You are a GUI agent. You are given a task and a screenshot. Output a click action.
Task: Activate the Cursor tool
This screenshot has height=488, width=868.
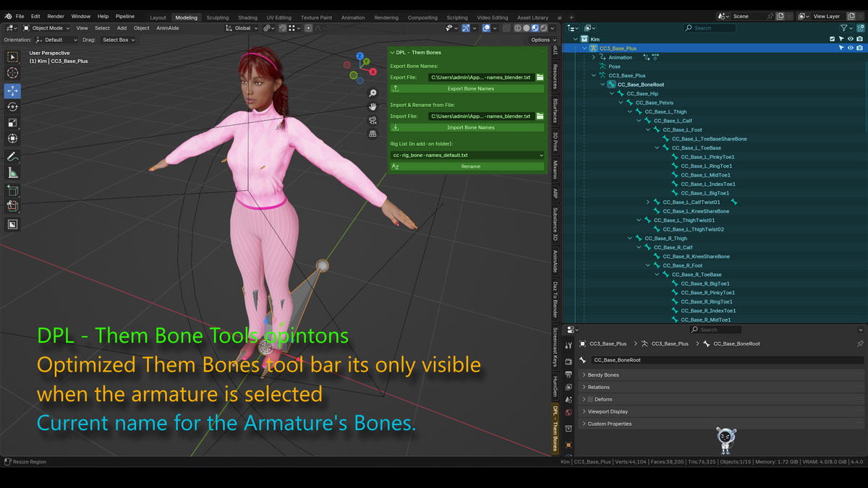pyautogui.click(x=12, y=73)
